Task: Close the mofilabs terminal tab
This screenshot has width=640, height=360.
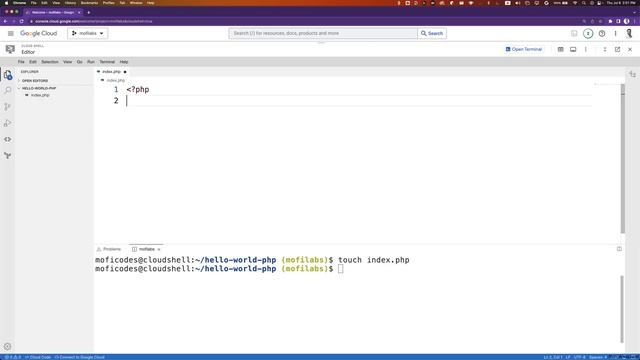Action: [159, 249]
